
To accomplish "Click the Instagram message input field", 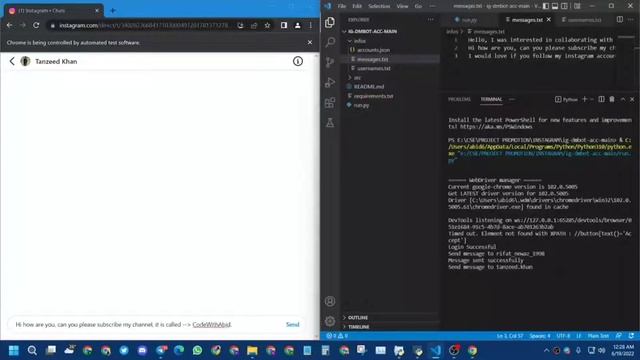I will [148, 324].
